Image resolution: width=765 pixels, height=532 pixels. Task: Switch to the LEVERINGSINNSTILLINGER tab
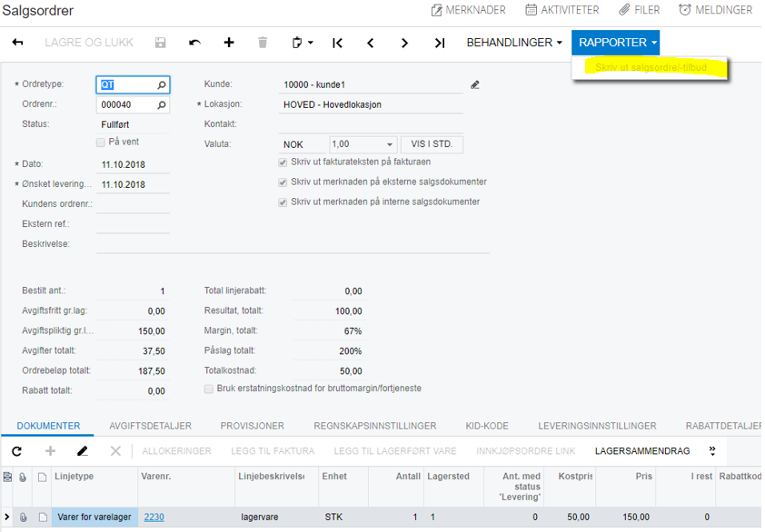coord(597,426)
